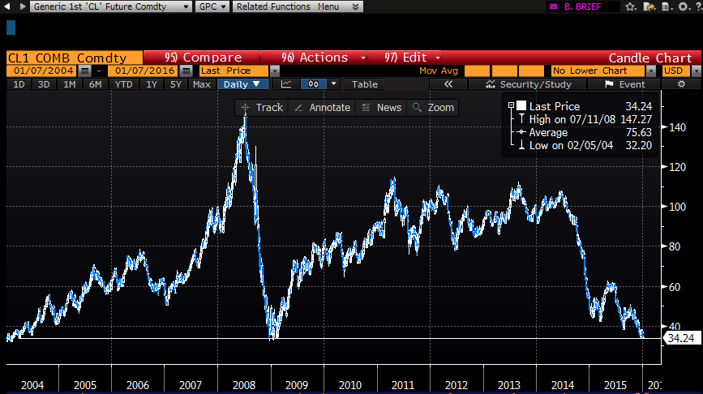Screen dimensions: 703x394
Task: Click the help question mark icon
Action: 699,7
